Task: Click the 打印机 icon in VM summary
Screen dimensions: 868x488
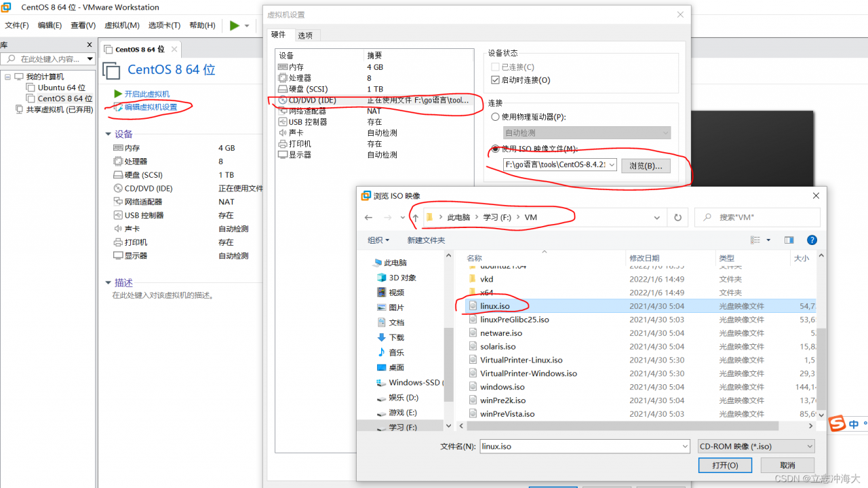Action: [117, 242]
